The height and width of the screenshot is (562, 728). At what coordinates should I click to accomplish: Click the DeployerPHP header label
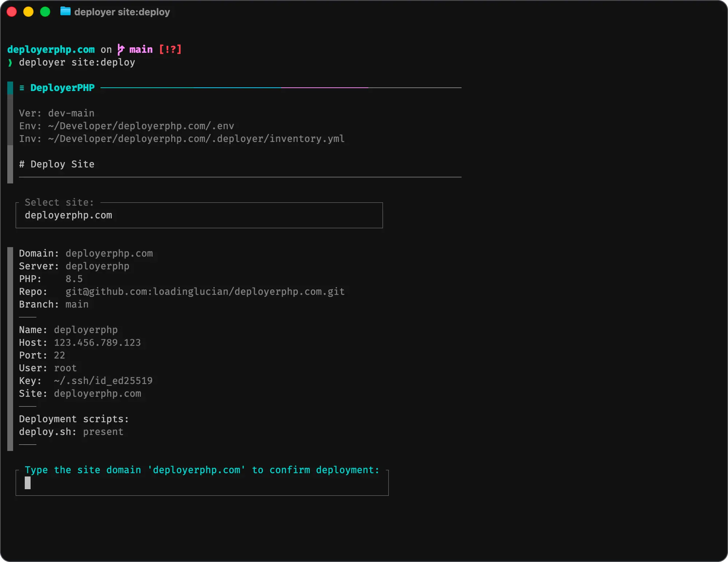click(62, 88)
